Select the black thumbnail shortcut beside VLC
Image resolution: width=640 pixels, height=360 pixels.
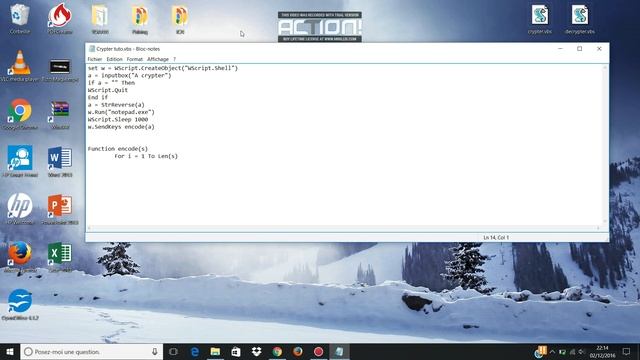pyautogui.click(x=60, y=69)
